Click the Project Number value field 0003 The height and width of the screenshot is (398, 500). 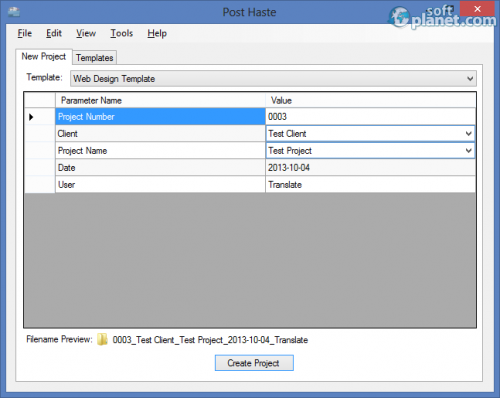[370, 117]
